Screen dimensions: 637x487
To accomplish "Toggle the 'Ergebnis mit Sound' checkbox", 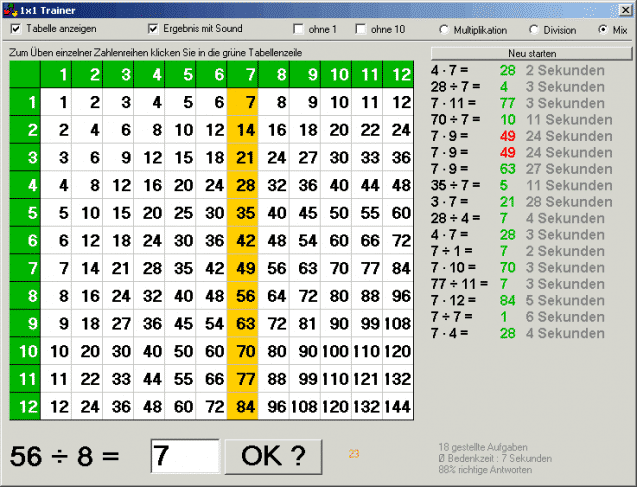I will 153,29.
